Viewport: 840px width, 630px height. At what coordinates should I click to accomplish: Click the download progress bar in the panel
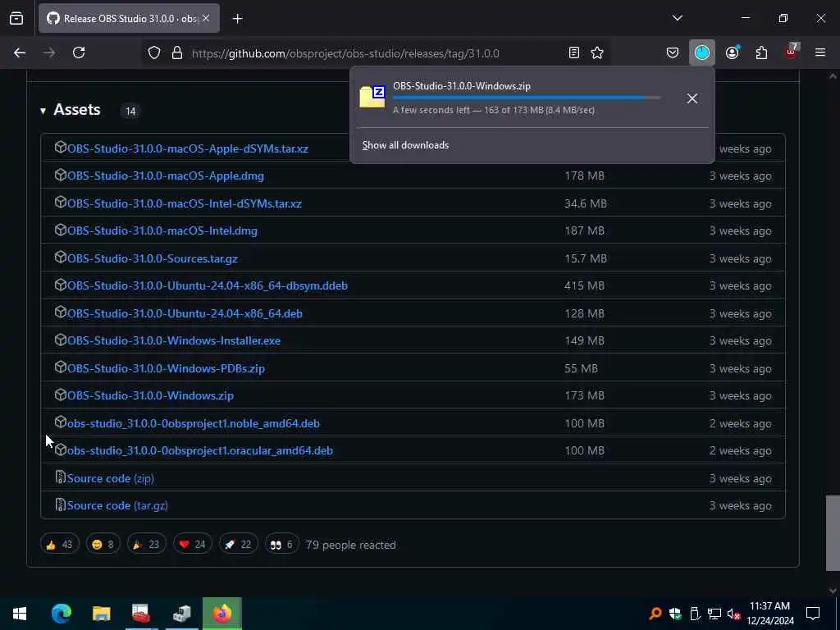click(527, 98)
